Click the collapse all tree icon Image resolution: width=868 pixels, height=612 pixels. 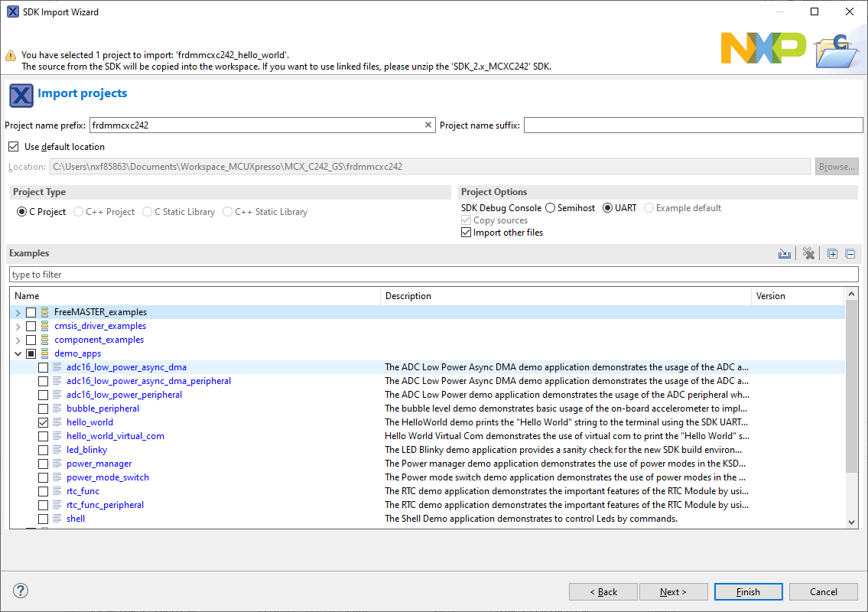pyautogui.click(x=850, y=254)
